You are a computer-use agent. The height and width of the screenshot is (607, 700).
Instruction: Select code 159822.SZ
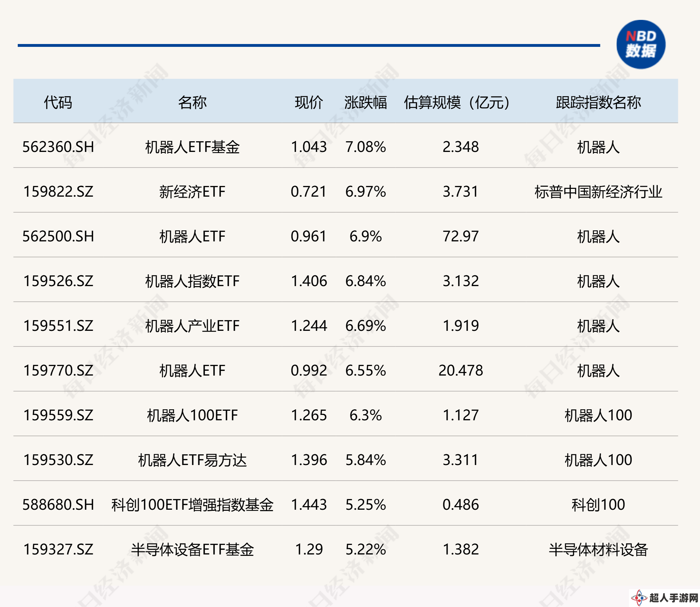click(x=58, y=192)
